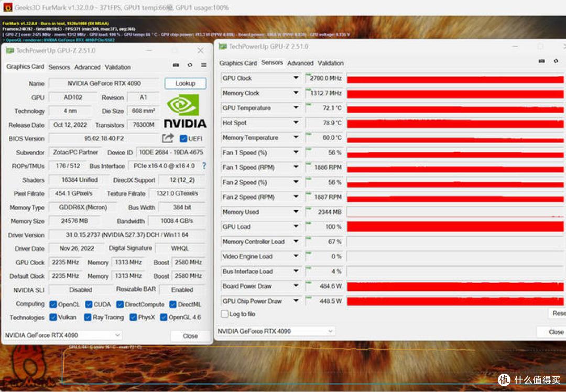Toggle the DirectML checkbox
The height and width of the screenshot is (392, 566).
[x=172, y=304]
